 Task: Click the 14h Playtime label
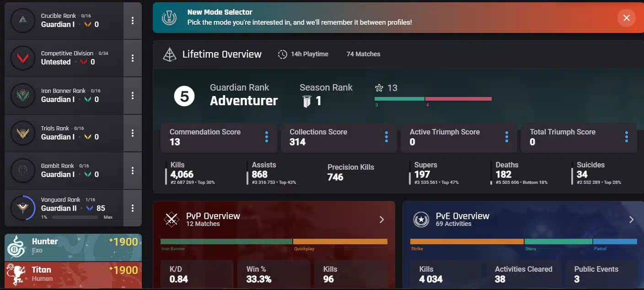[x=310, y=54]
